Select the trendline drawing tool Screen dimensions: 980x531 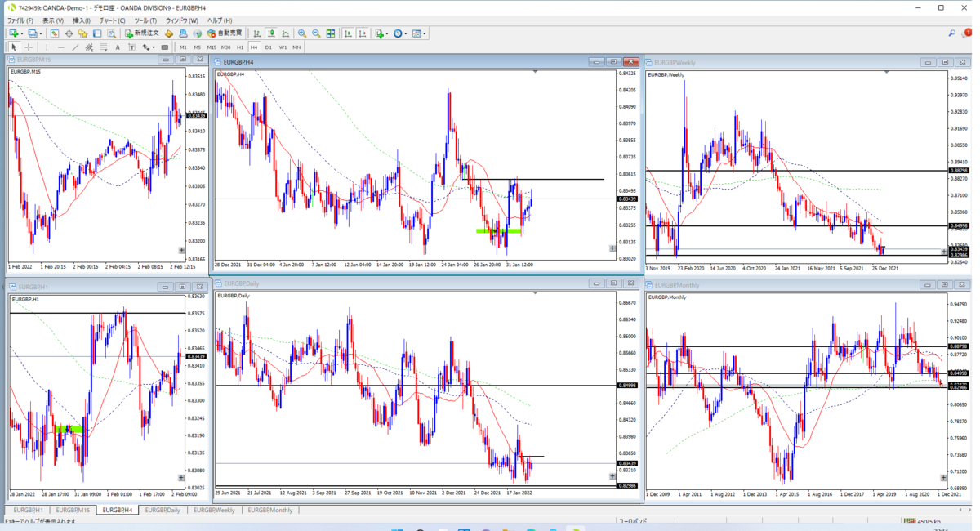(75, 47)
